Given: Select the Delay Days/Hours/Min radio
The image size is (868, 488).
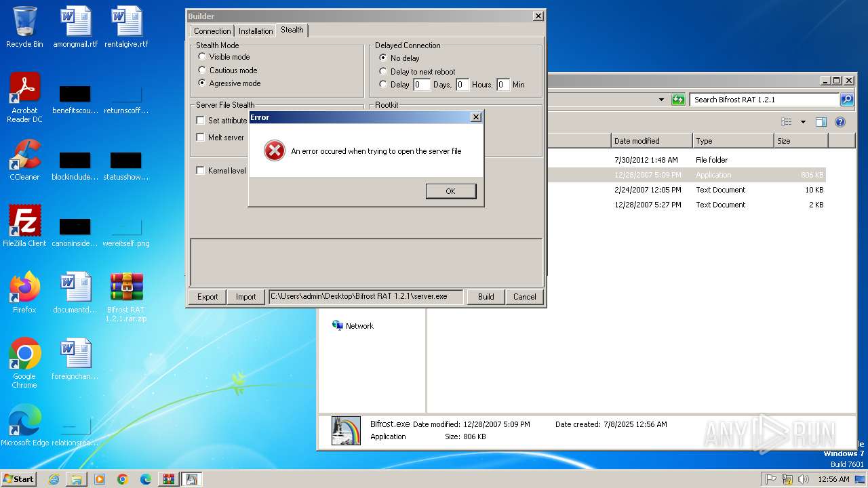Looking at the screenshot, I should click(x=383, y=85).
